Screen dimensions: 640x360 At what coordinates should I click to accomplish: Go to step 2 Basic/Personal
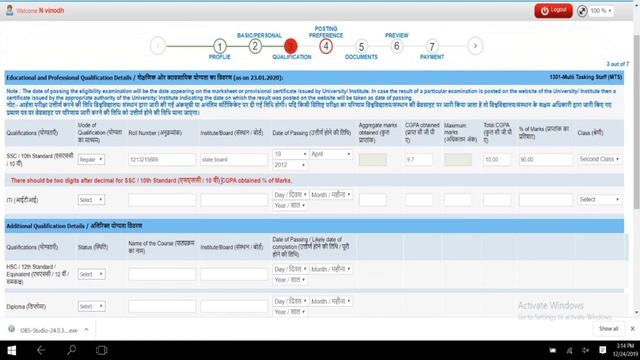(255, 46)
